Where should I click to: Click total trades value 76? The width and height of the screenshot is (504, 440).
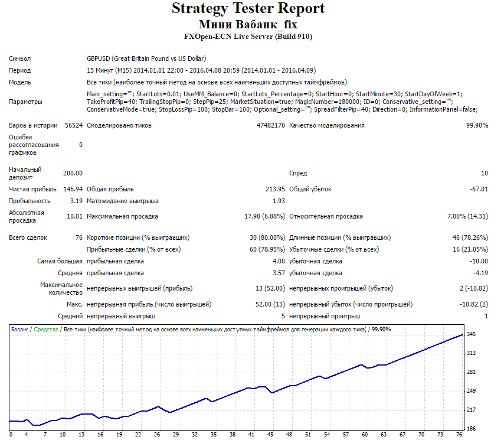click(x=79, y=237)
